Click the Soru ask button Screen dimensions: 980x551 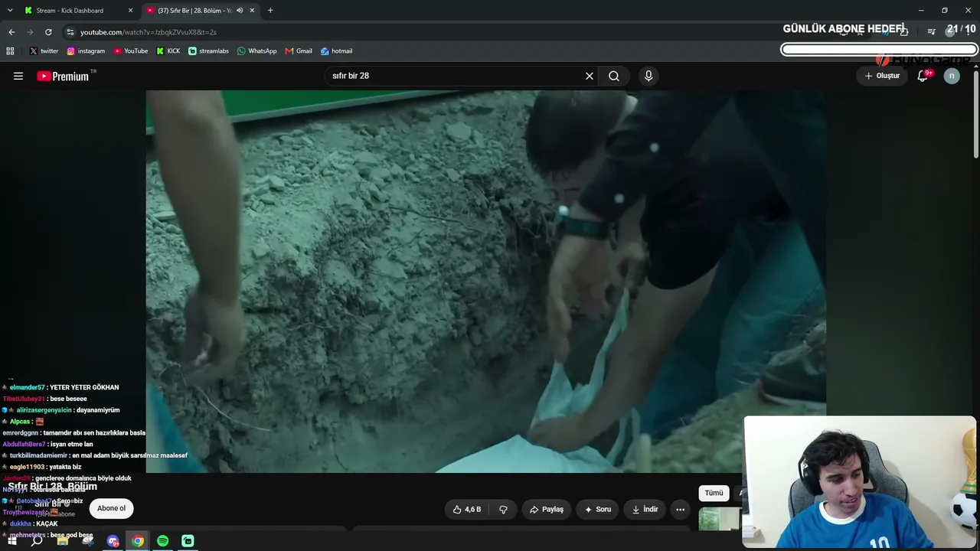click(x=597, y=510)
